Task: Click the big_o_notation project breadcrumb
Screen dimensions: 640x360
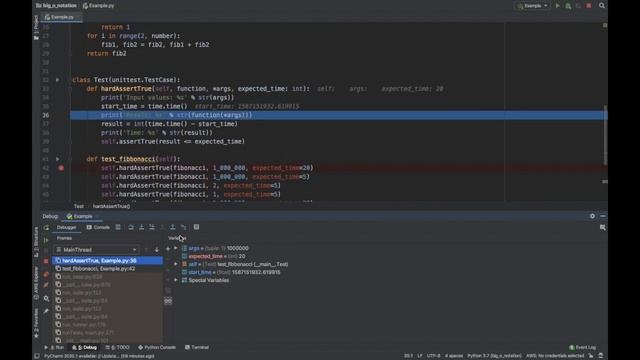Action: (x=56, y=6)
